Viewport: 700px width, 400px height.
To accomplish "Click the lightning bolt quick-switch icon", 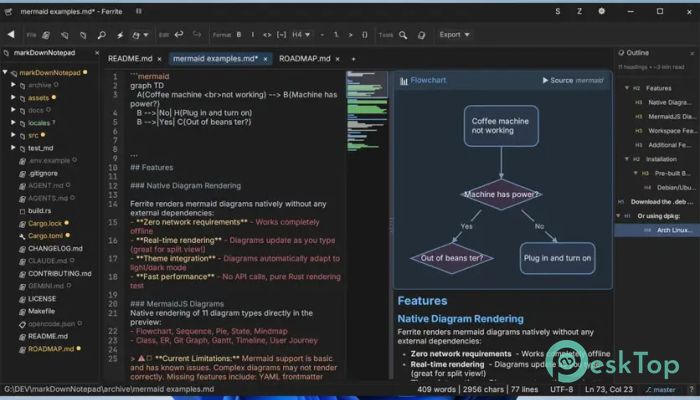I will tap(120, 35).
